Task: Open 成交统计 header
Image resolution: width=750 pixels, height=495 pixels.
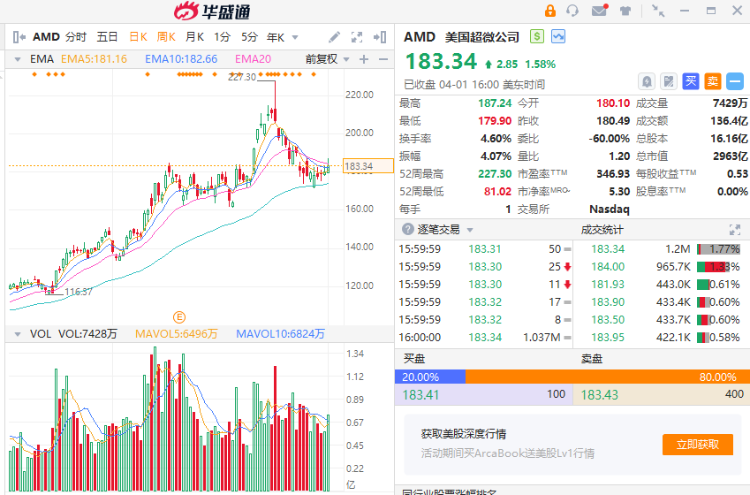Action: click(x=602, y=230)
